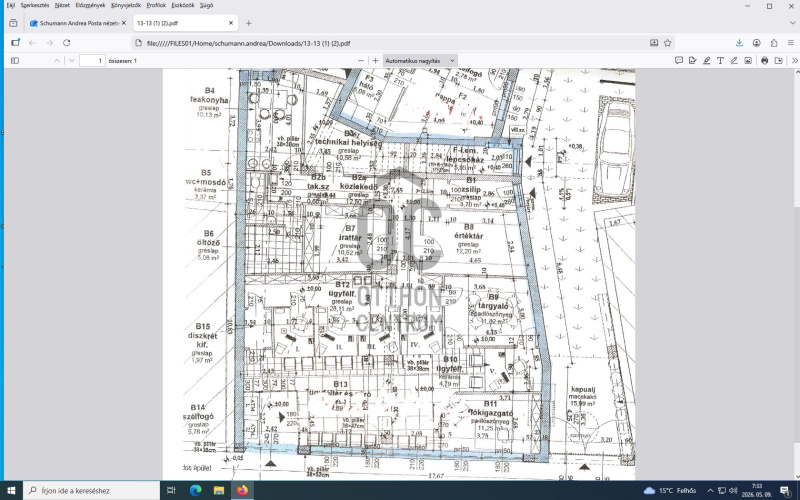The width and height of the screenshot is (800, 500).
Task: Add an image to the PDF
Action: click(747, 61)
